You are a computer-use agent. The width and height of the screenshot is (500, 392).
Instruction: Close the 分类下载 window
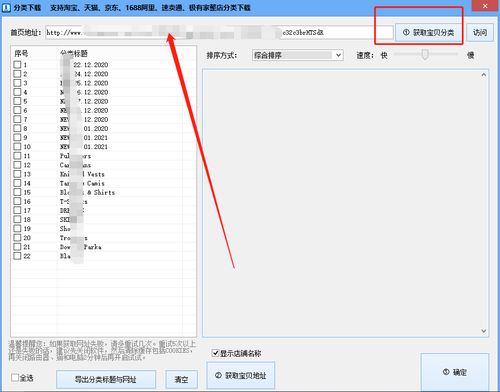click(x=485, y=6)
